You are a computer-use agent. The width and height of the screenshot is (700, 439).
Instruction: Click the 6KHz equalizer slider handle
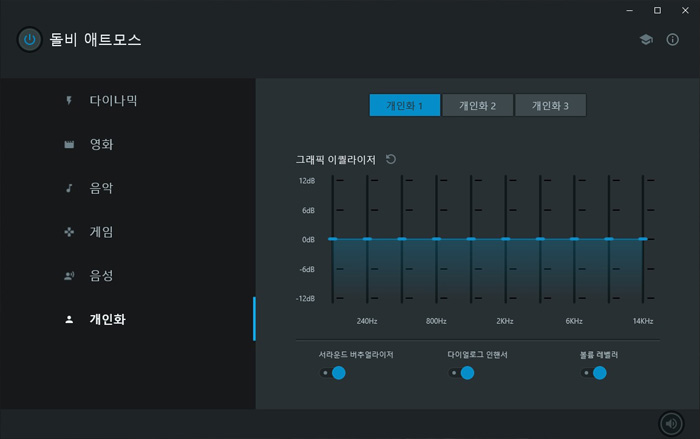pos(574,239)
